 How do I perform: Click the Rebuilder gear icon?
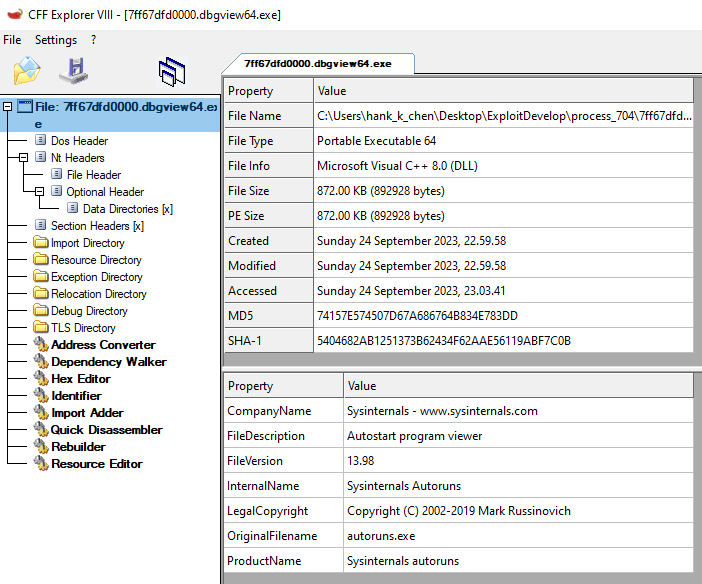(x=41, y=447)
